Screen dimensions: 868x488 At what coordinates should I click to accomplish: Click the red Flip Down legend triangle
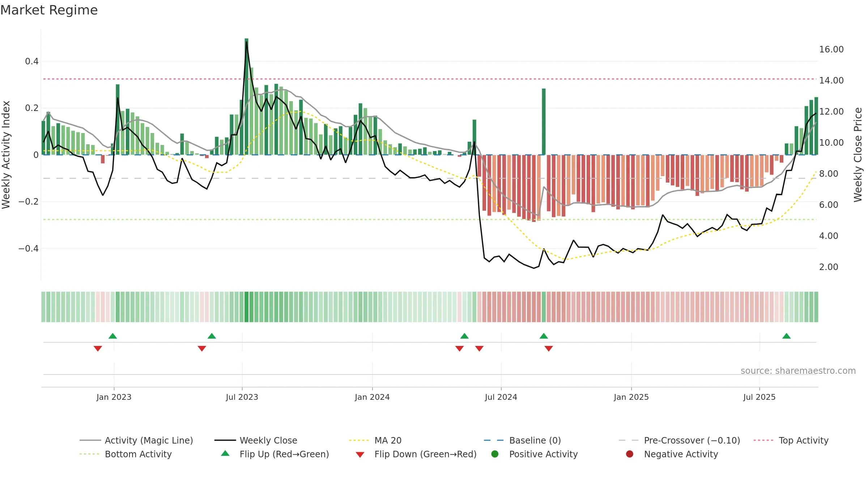(360, 455)
